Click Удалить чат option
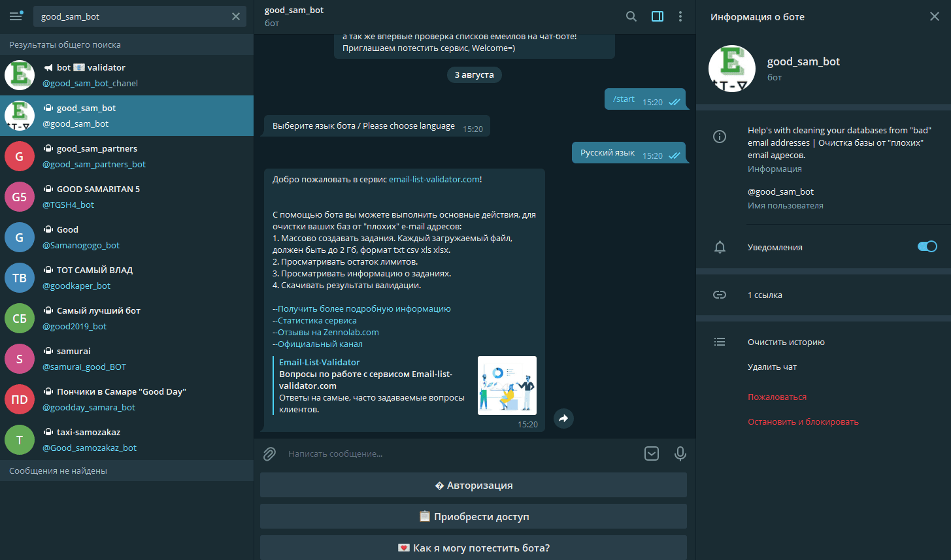951x560 pixels. [773, 367]
